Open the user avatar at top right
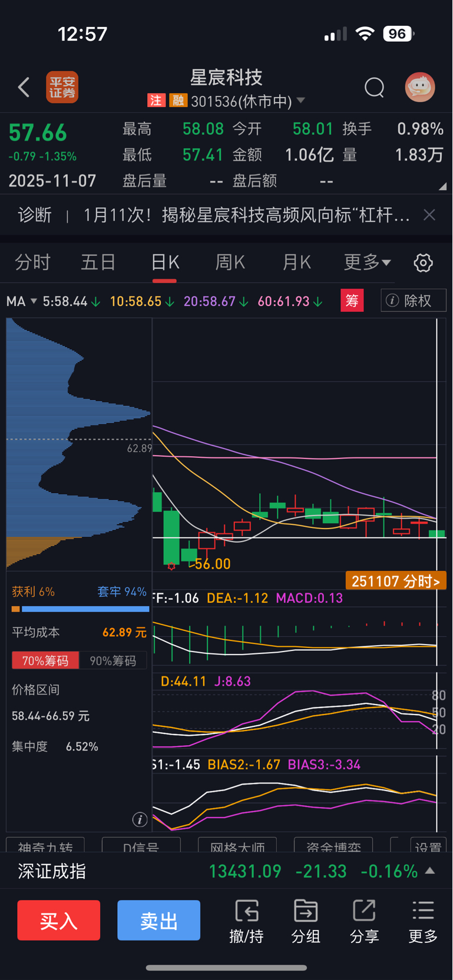 (x=420, y=87)
